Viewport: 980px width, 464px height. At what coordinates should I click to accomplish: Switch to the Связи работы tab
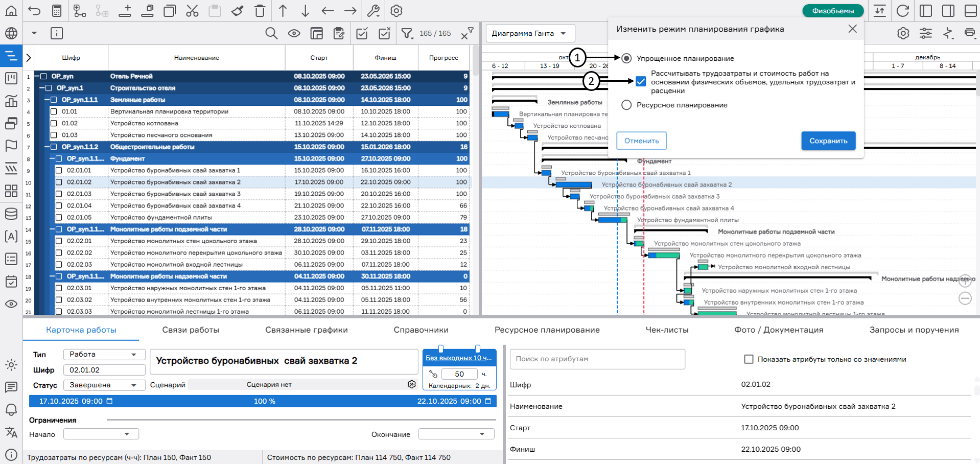(191, 330)
